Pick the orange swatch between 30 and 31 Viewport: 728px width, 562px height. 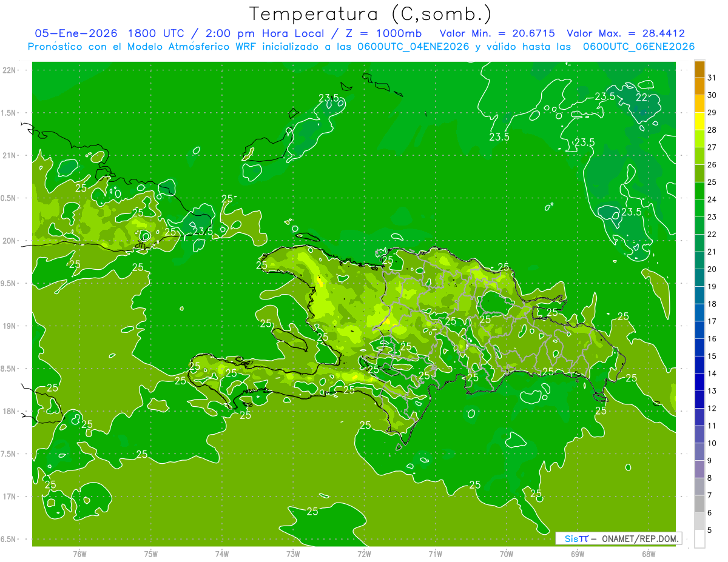pos(699,86)
